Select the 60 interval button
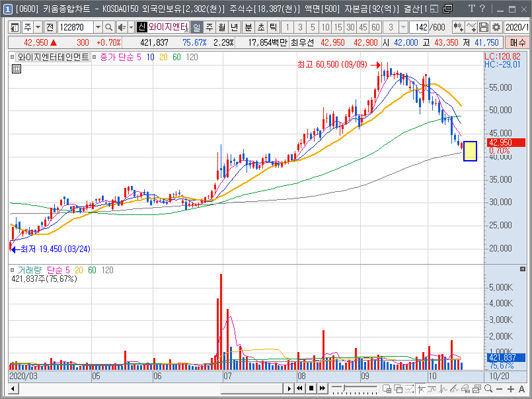 click(375, 27)
